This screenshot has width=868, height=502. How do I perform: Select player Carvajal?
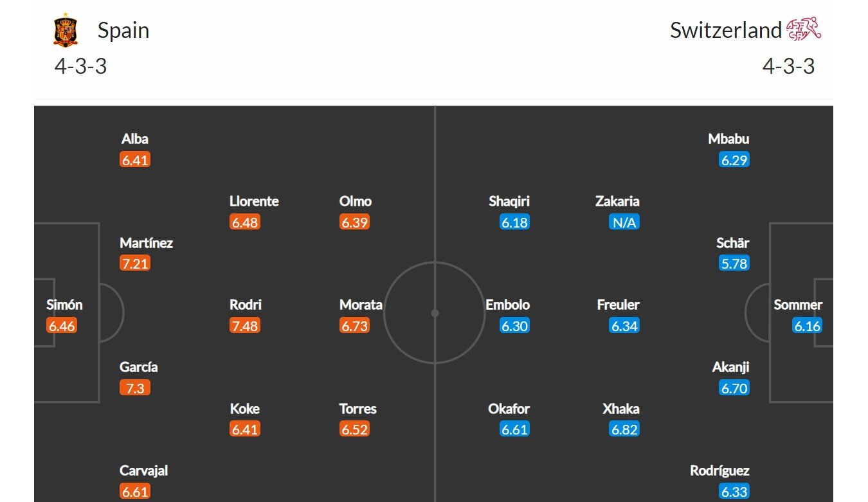tap(144, 471)
